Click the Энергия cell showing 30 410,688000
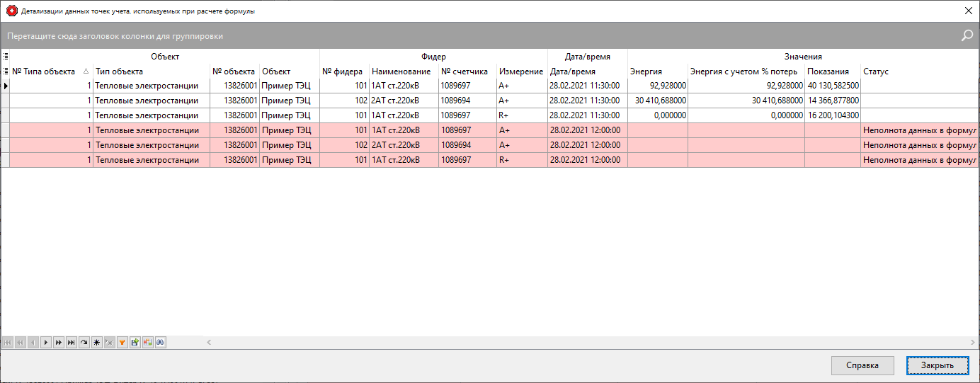Image resolution: width=980 pixels, height=383 pixels. [x=657, y=101]
